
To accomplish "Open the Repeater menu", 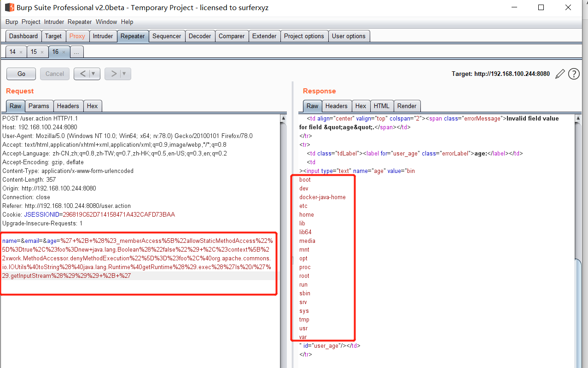I will [80, 22].
